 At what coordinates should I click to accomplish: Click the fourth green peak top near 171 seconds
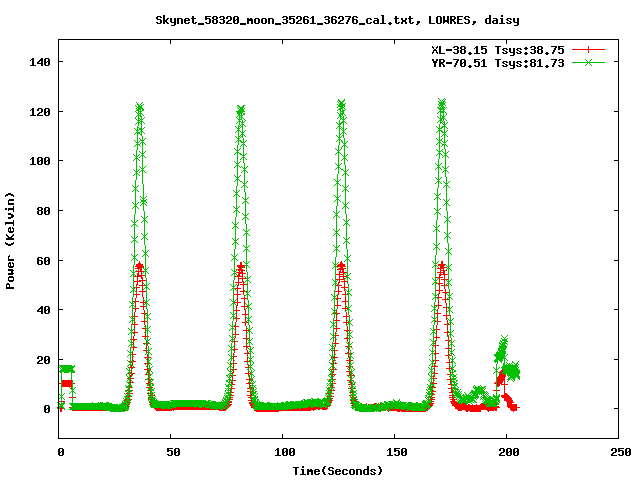tap(442, 102)
